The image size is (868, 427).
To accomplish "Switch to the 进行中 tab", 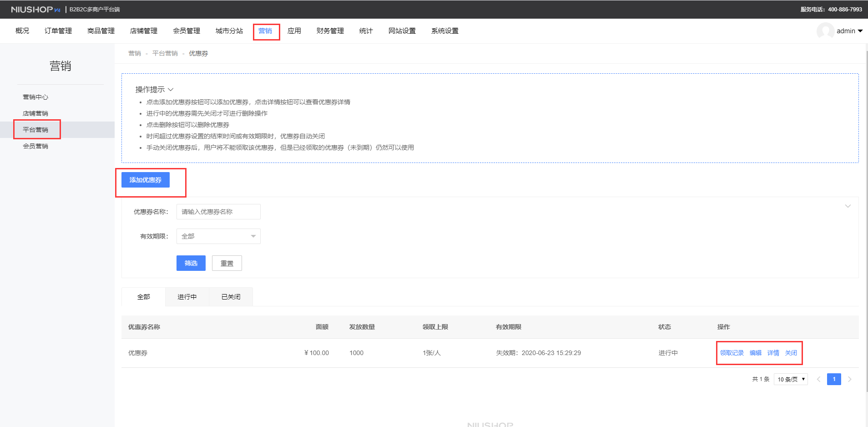I will pos(187,297).
